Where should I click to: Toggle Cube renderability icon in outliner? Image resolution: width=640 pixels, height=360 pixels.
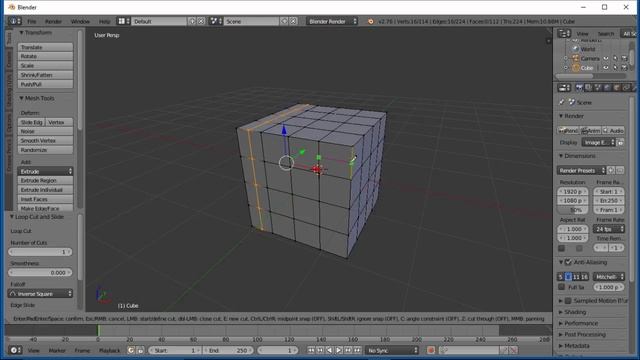(x=624, y=68)
